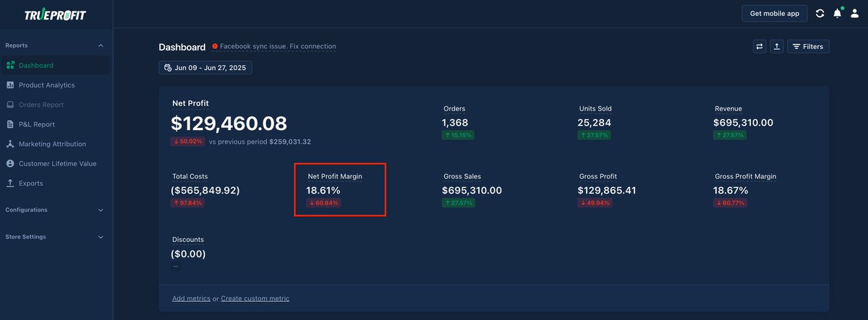Click the Discounts value ($0.00)
The width and height of the screenshot is (868, 320).
click(188, 254)
